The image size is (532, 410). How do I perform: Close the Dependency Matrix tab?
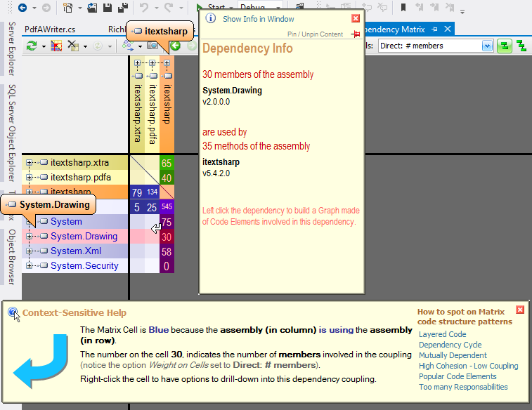point(448,29)
